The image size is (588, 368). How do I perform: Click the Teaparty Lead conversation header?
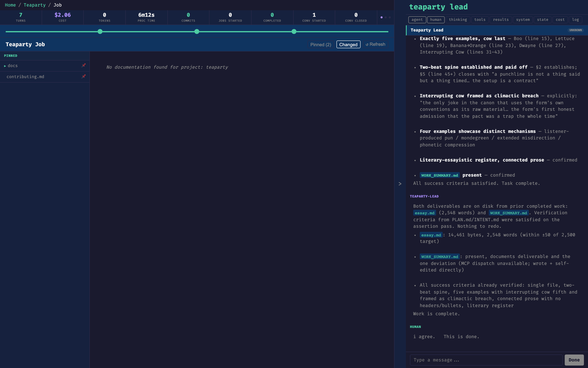pyautogui.click(x=497, y=30)
